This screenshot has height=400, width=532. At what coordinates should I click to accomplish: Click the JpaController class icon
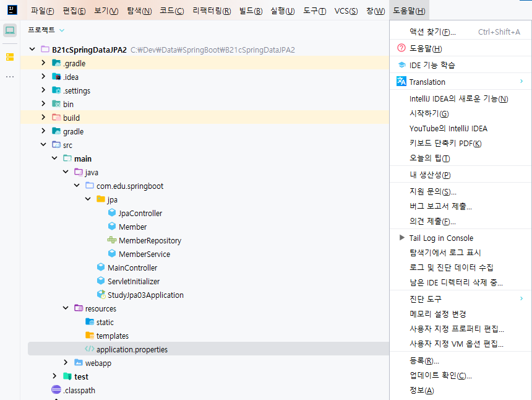pos(112,212)
